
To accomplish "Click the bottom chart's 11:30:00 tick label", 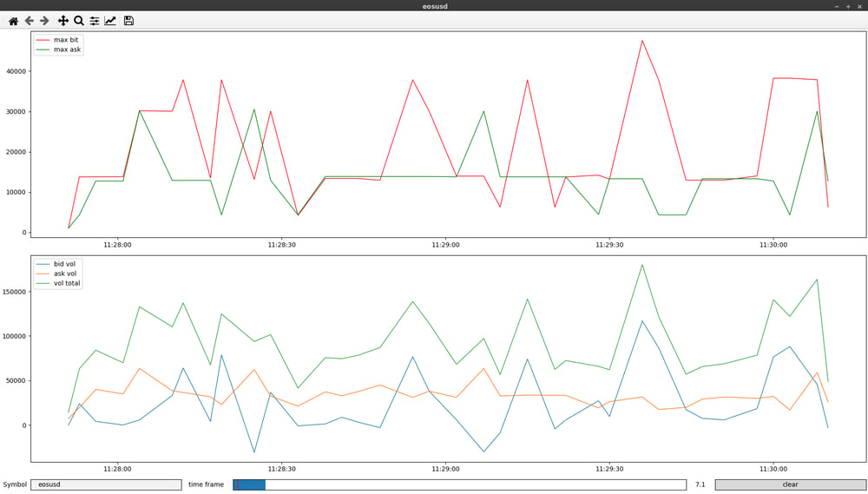I will 773,469.
